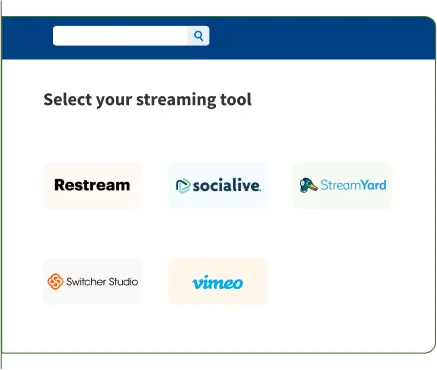The width and height of the screenshot is (437, 370).
Task: Click the orange Switcher Studio logo icon
Action: [x=55, y=282]
